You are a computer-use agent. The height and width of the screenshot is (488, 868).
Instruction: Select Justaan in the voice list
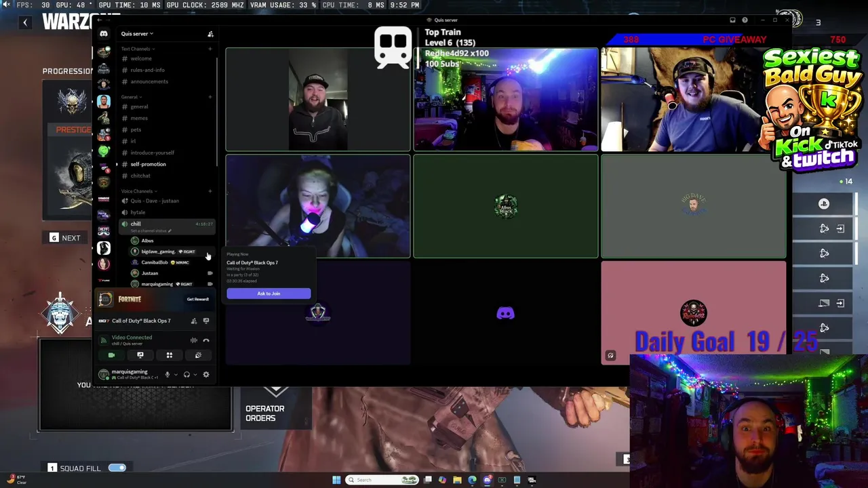click(171, 273)
